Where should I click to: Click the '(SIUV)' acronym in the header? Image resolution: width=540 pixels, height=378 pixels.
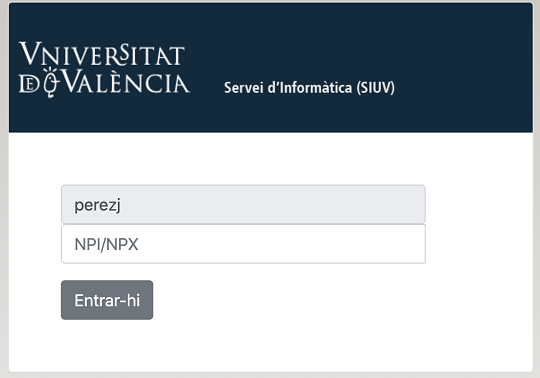click(x=376, y=88)
